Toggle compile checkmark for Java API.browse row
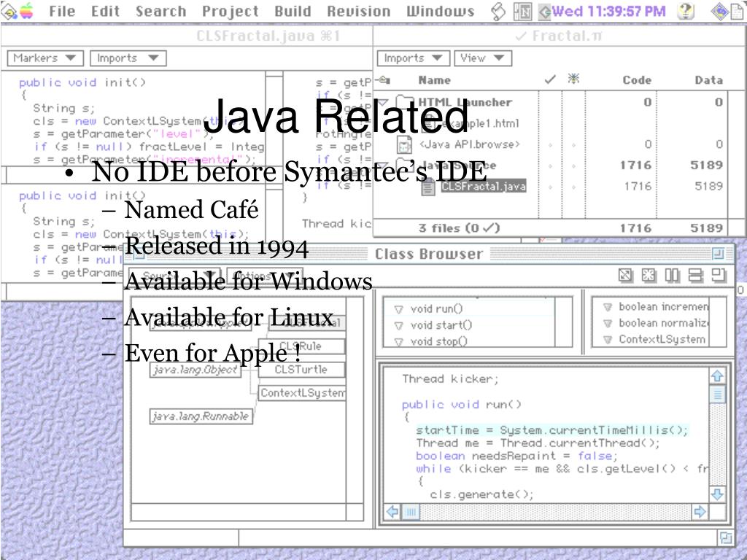Image resolution: width=747 pixels, height=560 pixels. click(x=550, y=144)
